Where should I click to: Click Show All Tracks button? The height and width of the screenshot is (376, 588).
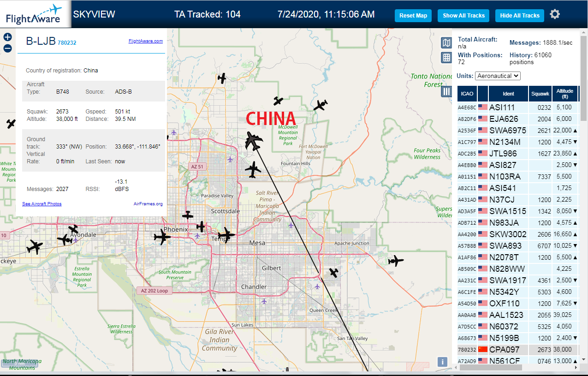tap(463, 15)
